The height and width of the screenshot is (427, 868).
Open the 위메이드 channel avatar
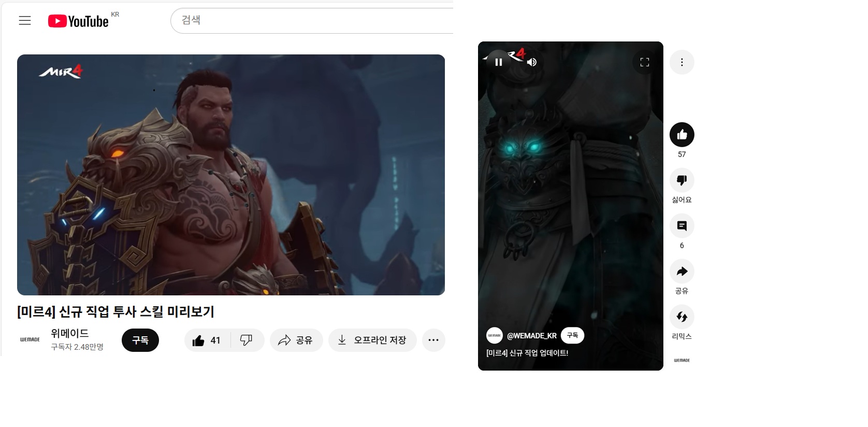[30, 340]
